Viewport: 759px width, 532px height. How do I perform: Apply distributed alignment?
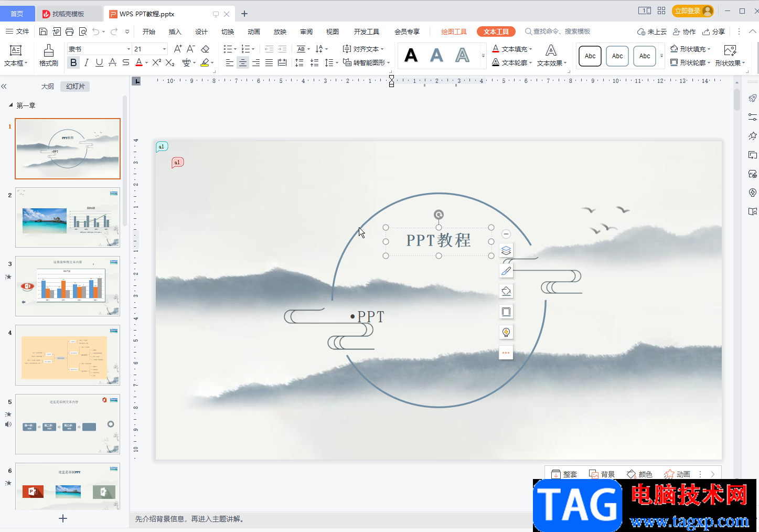click(x=282, y=62)
